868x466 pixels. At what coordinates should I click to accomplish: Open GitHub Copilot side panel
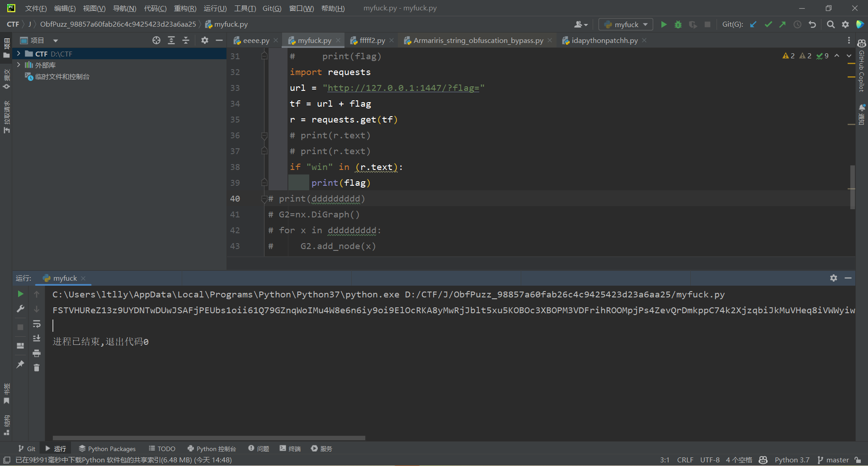click(862, 65)
